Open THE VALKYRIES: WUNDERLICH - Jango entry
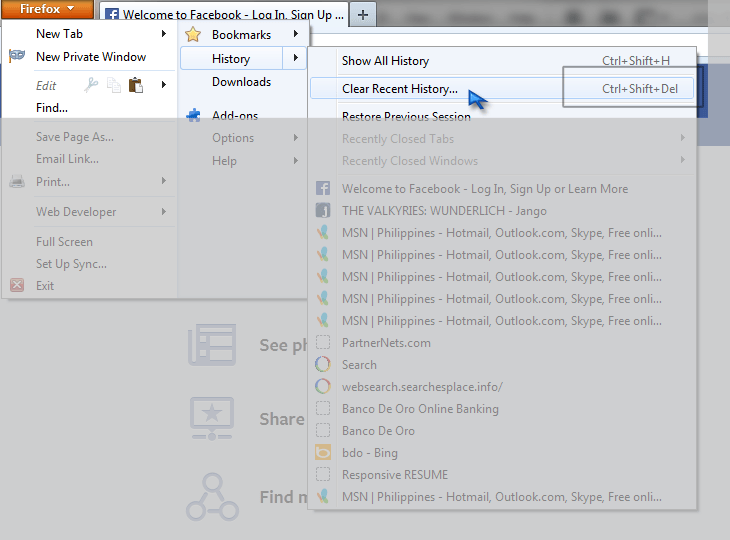The width and height of the screenshot is (730, 540). tap(444, 211)
